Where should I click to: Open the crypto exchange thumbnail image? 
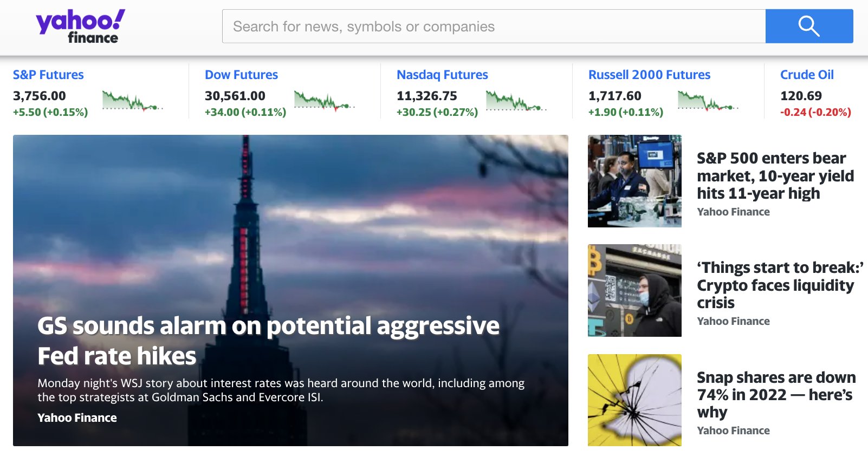[x=634, y=290]
